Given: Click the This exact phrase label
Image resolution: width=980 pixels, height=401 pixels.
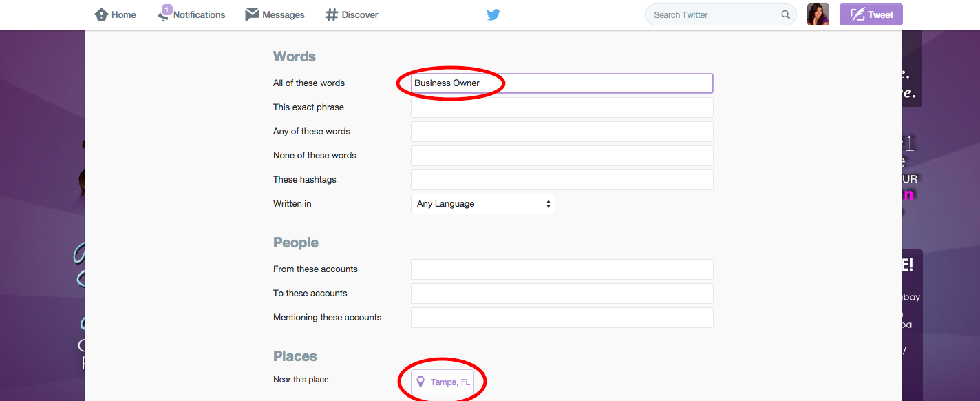Looking at the screenshot, I should (x=308, y=107).
